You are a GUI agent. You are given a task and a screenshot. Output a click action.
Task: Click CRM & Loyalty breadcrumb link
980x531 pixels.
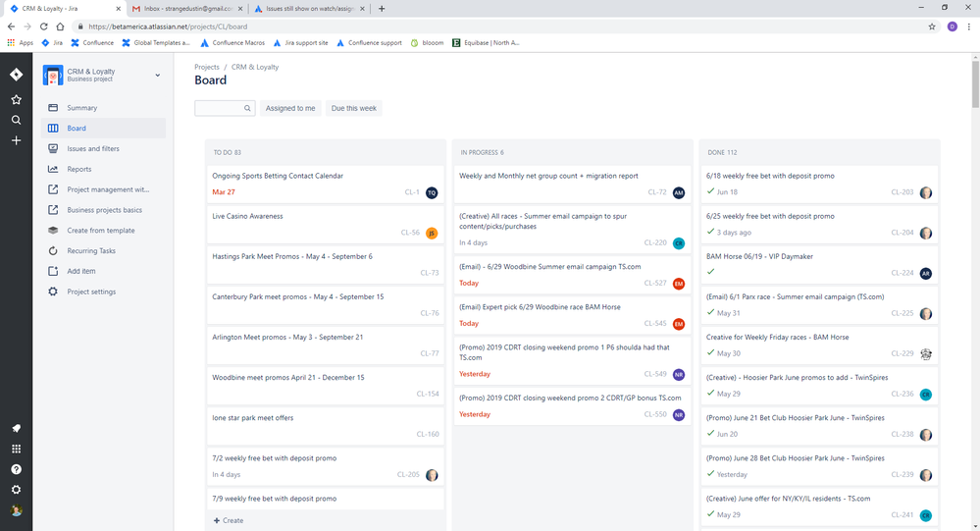(255, 67)
